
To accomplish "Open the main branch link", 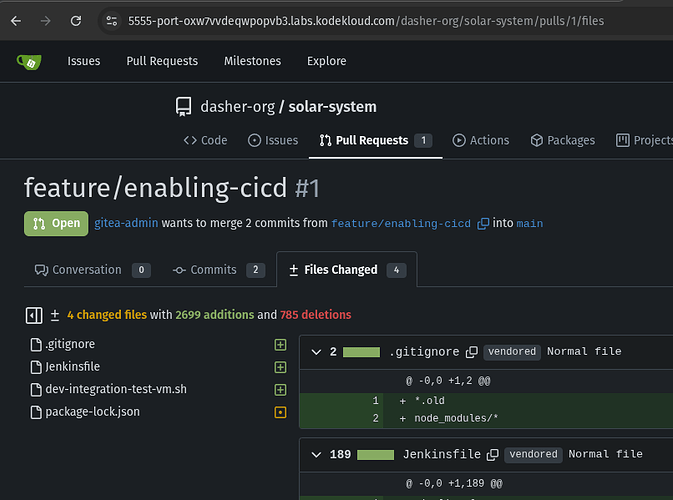I will click(x=530, y=223).
